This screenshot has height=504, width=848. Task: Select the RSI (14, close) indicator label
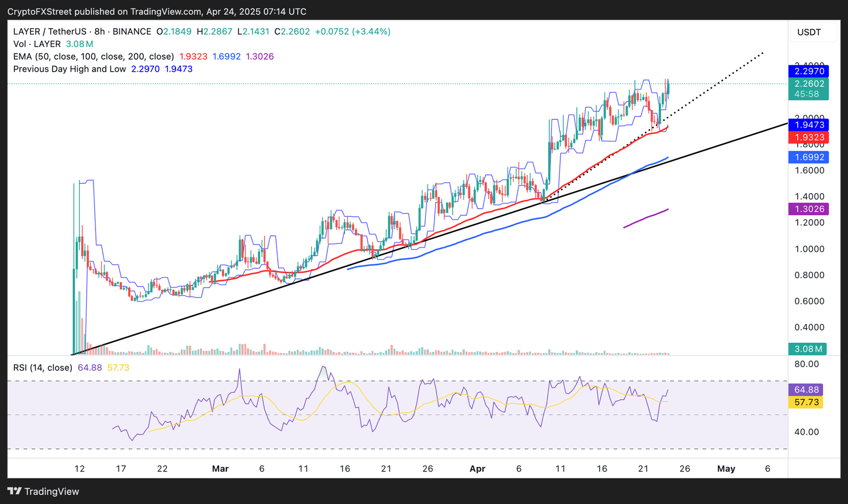click(x=43, y=368)
